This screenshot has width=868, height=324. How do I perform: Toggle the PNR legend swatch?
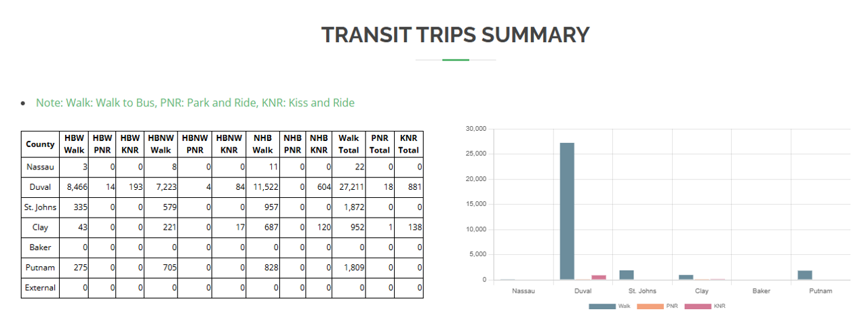650,306
